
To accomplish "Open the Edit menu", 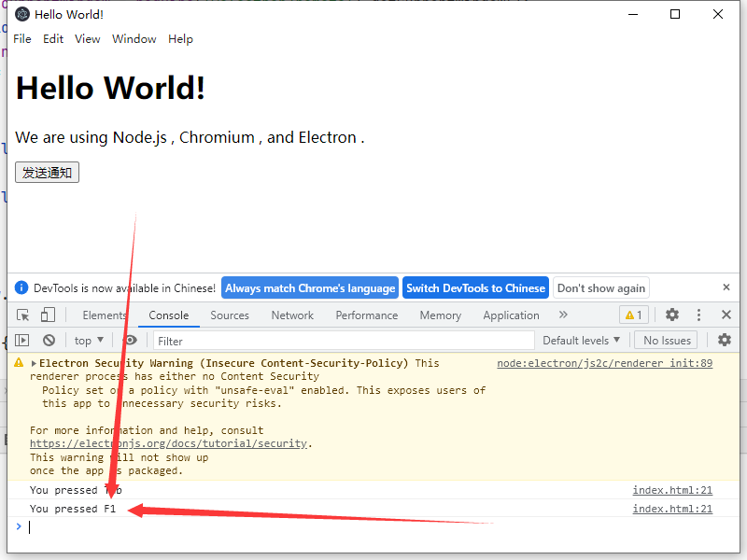I will (x=53, y=39).
